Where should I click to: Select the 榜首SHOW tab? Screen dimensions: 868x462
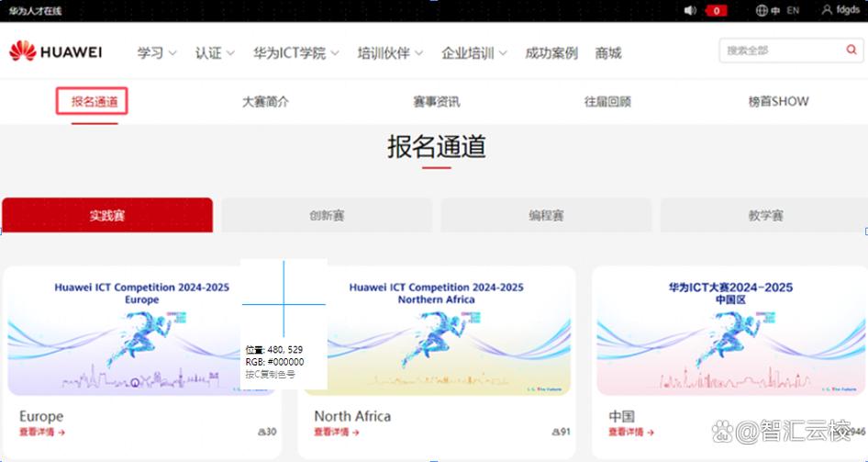pos(778,101)
